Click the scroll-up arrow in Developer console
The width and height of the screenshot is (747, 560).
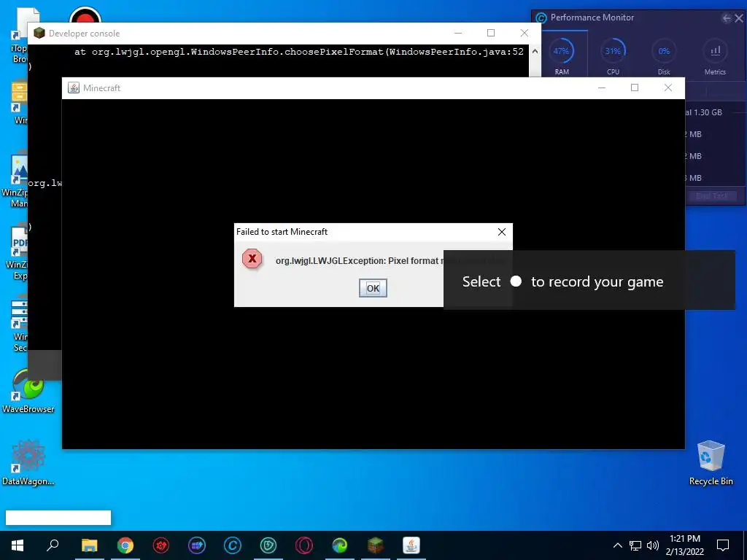tap(535, 52)
